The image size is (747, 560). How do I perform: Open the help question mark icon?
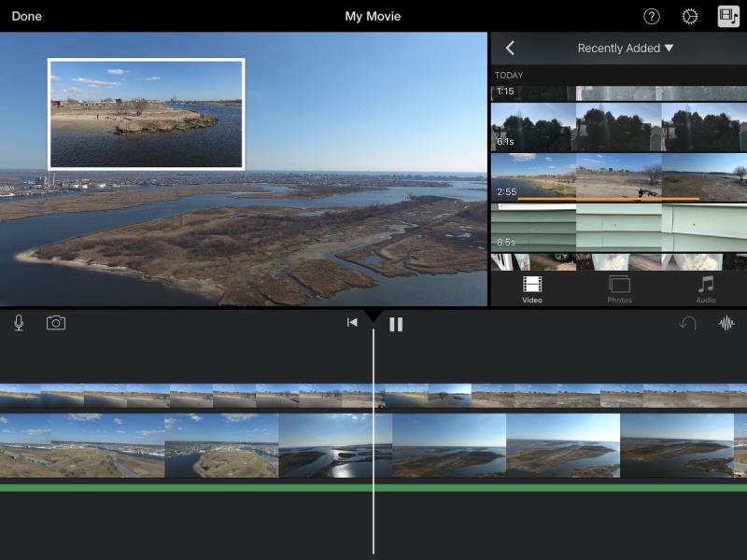click(x=651, y=17)
